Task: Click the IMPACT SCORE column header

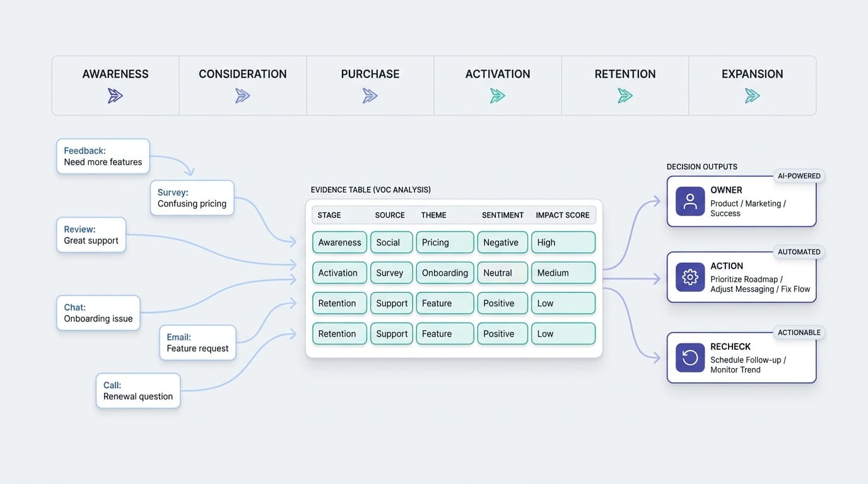Action: (563, 215)
